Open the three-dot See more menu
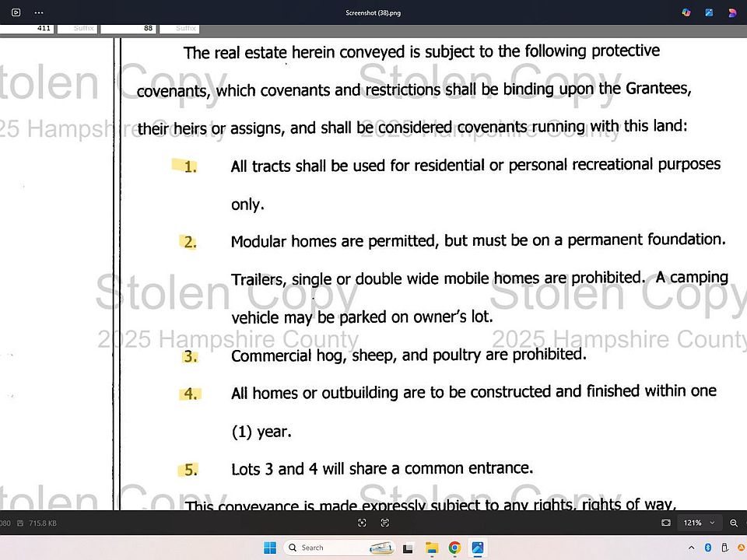 tap(40, 12)
